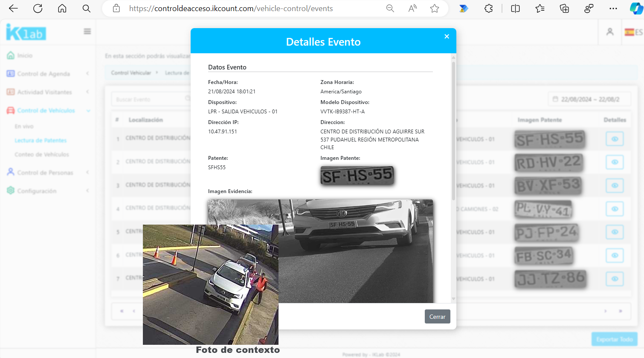
Task: Click the plate image thumbnail in dialog
Action: pyautogui.click(x=357, y=176)
